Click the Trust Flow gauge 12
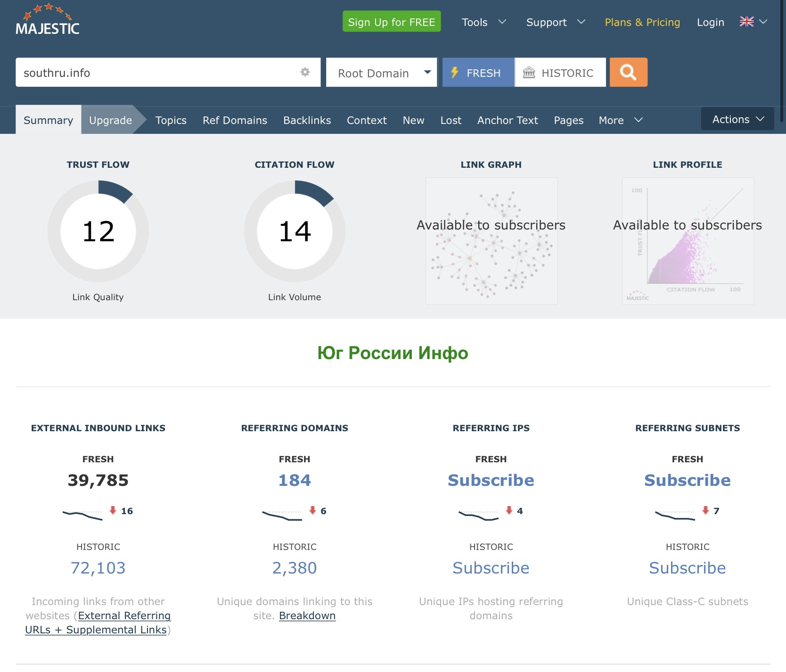This screenshot has height=672, width=786. 98,231
